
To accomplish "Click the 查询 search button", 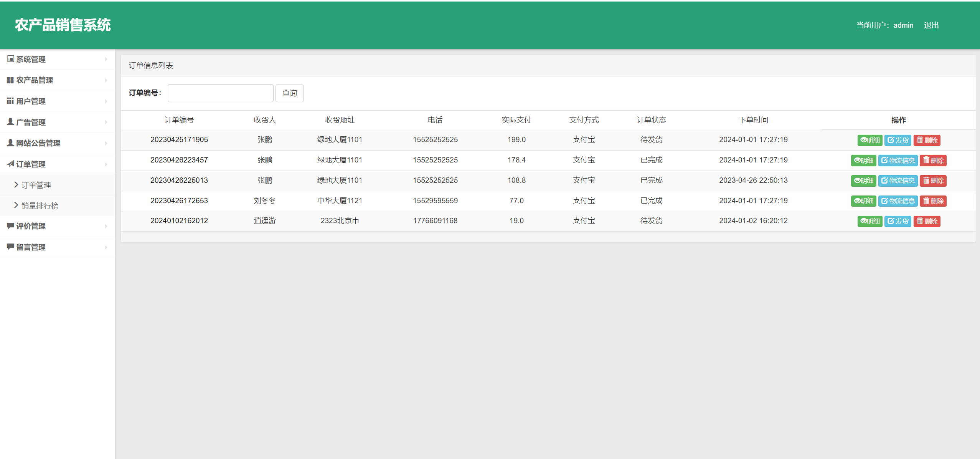I will [289, 93].
